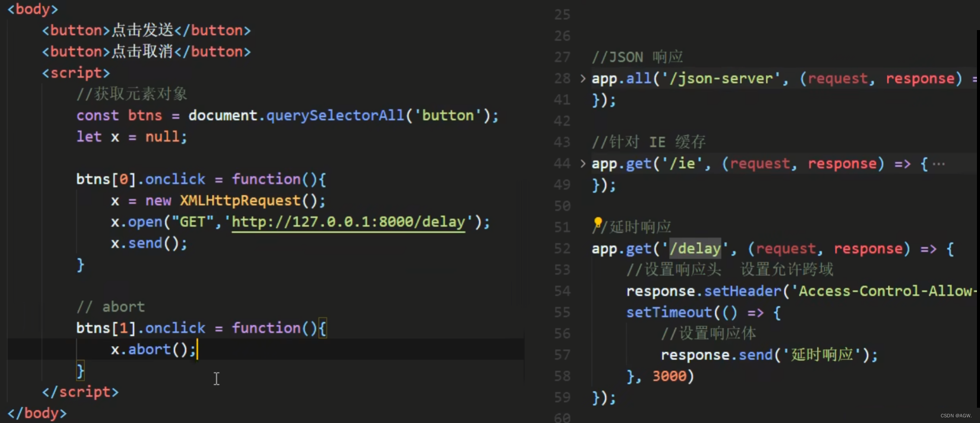Click line number 28 in the gutter
The width and height of the screenshot is (980, 423).
(x=563, y=78)
